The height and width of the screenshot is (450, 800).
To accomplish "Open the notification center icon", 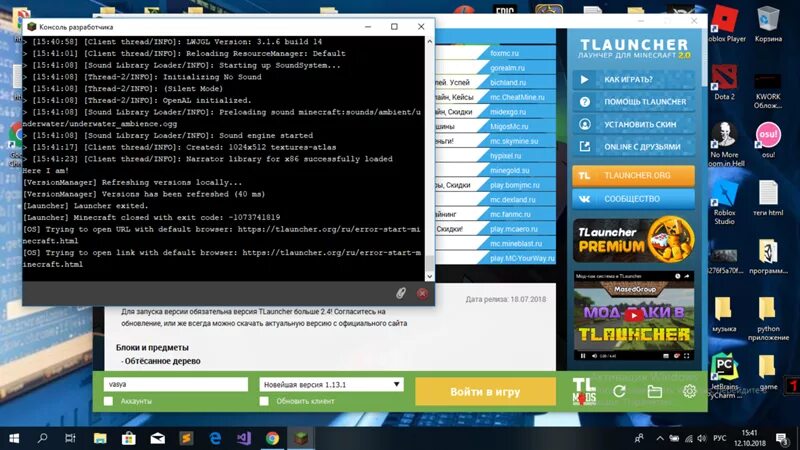I will (x=782, y=438).
